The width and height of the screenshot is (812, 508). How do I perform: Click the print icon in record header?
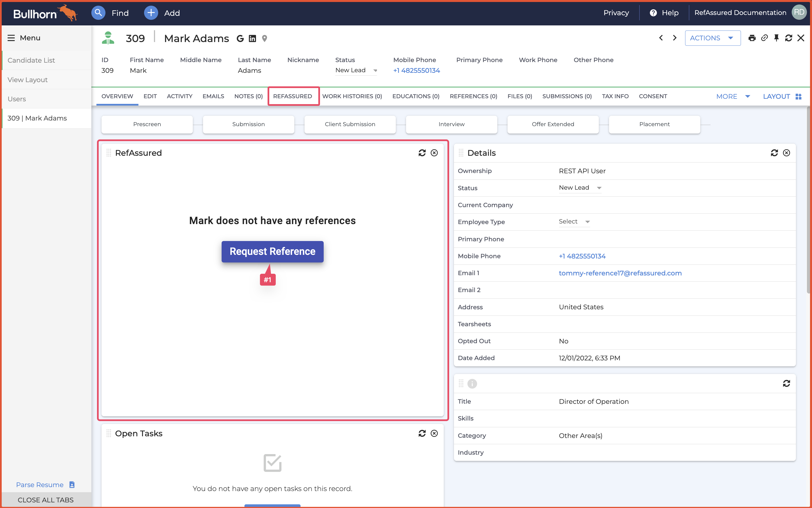coord(752,38)
